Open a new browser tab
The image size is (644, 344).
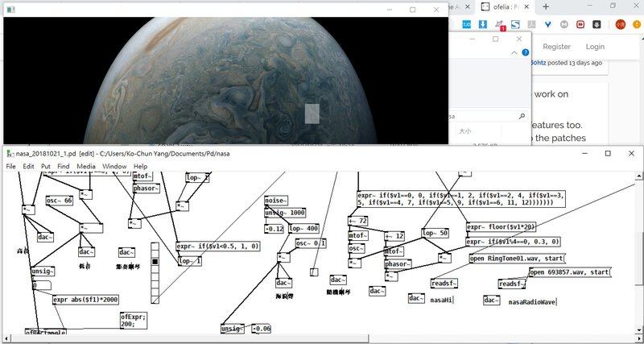point(546,6)
